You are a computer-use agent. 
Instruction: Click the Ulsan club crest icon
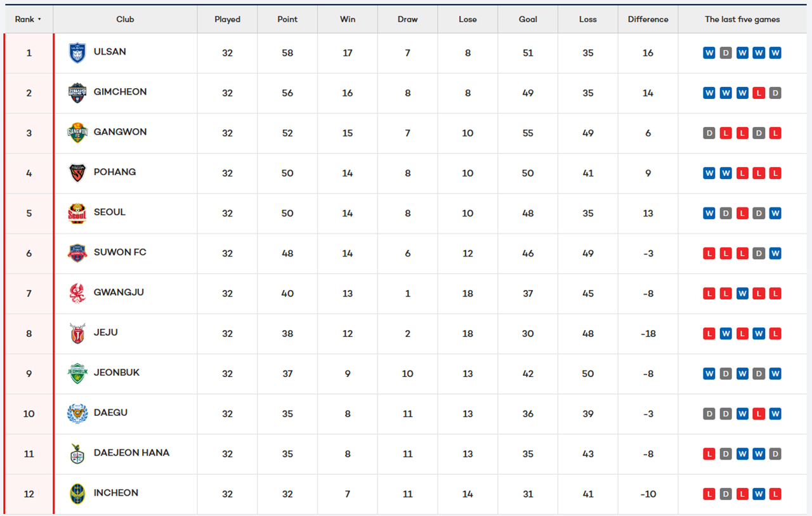(77, 53)
